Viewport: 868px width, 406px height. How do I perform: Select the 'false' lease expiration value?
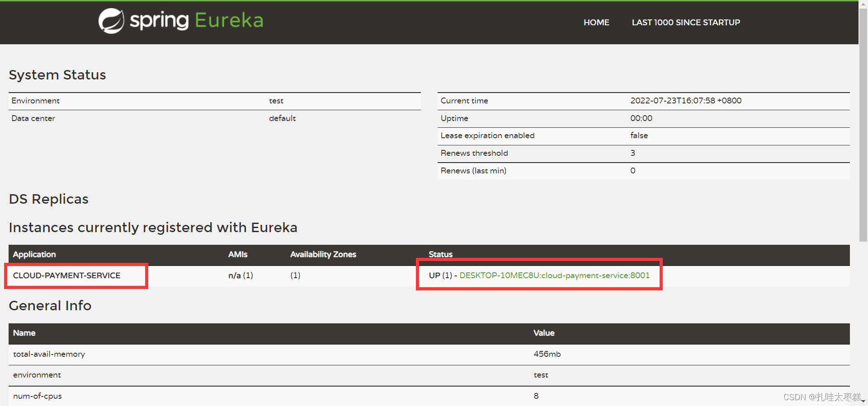[x=639, y=135]
